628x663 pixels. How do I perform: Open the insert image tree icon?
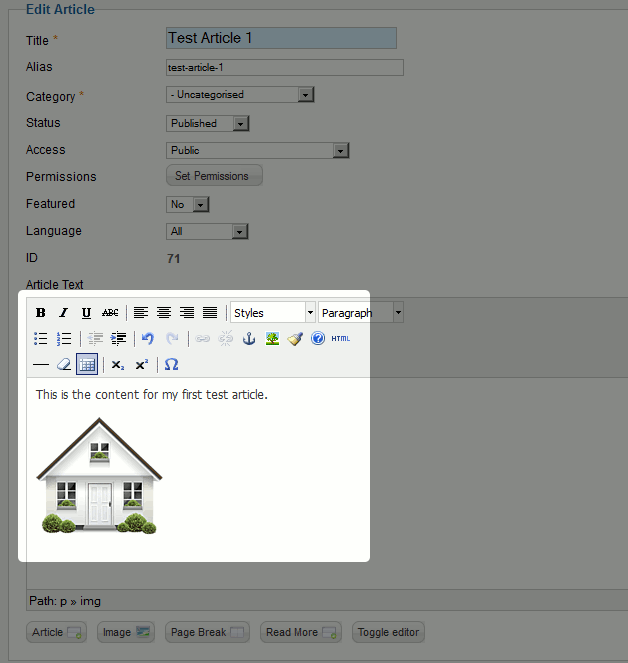point(272,339)
